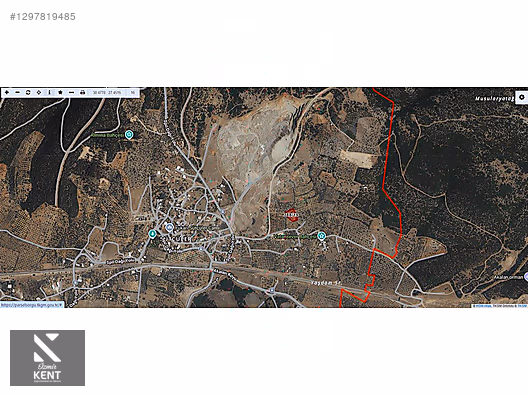Image resolution: width=528 pixels, height=396 pixels.
Task: Select the info tool in map toolbar
Action: tap(50, 92)
